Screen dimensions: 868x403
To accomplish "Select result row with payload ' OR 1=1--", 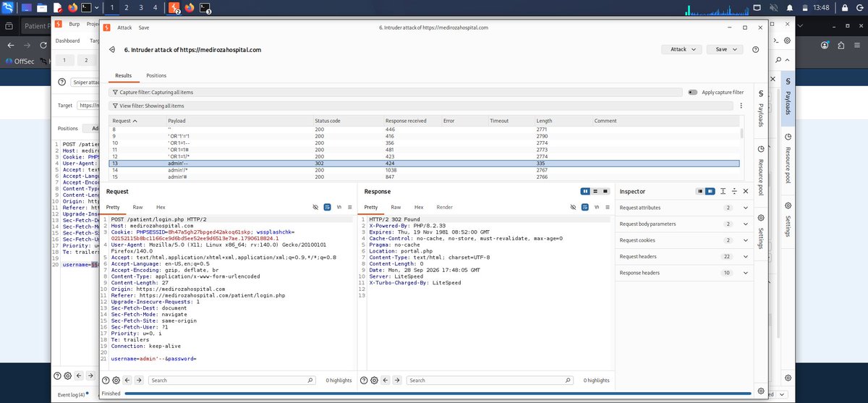I will tap(425, 143).
